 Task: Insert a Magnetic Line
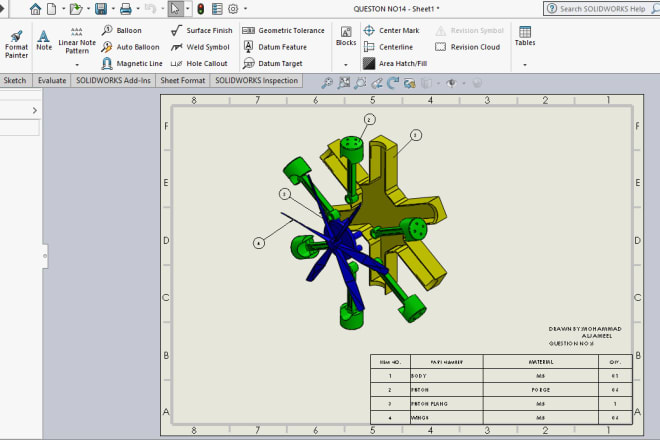[x=132, y=64]
